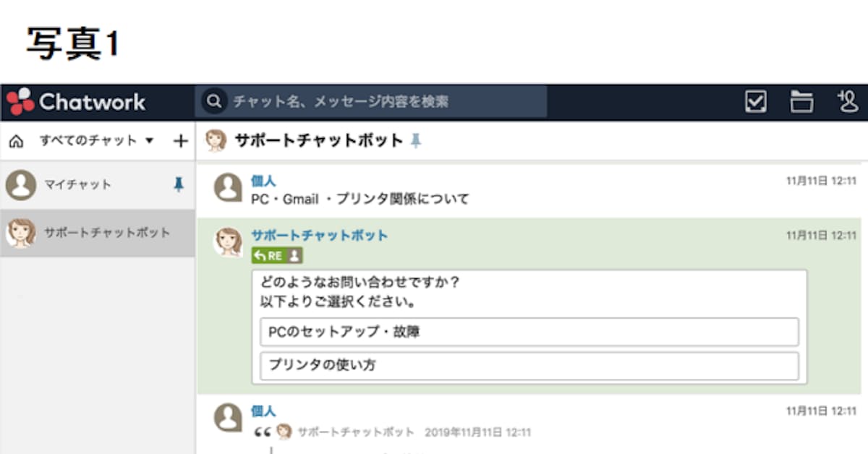The height and width of the screenshot is (454, 868).
Task: Toggle pin on マイチャット
Action: pos(179,185)
